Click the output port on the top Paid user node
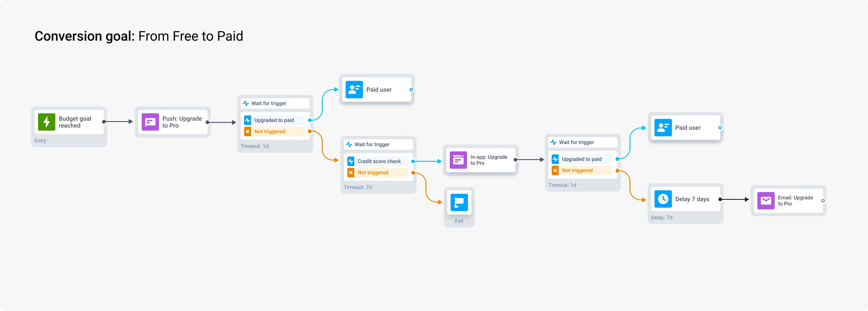 point(411,90)
